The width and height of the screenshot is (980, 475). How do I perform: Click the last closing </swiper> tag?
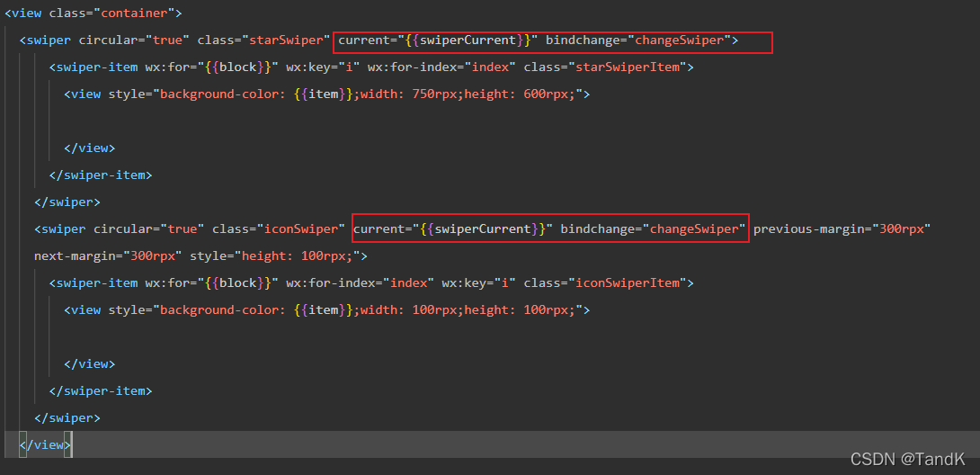point(67,417)
